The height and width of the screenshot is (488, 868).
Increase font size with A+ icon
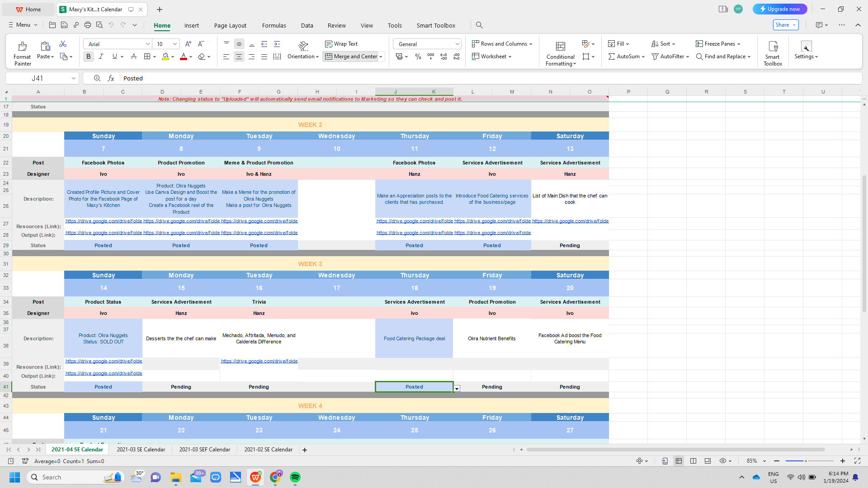pyautogui.click(x=189, y=44)
